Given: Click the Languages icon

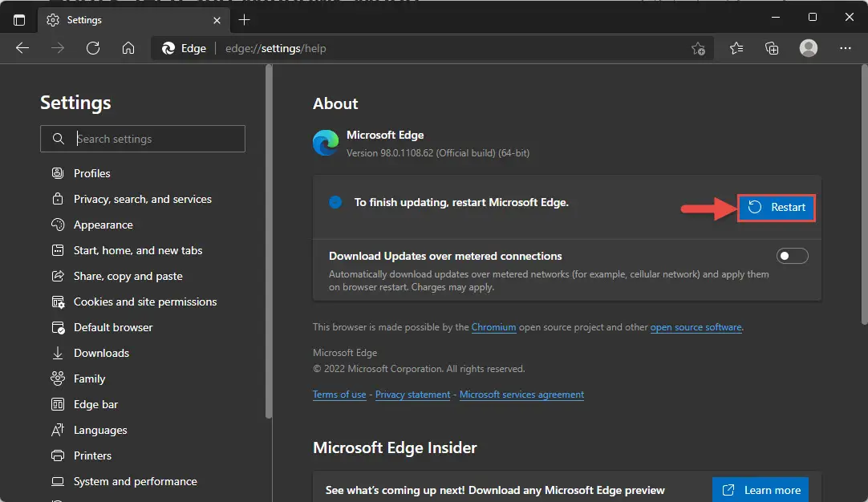Looking at the screenshot, I should [58, 430].
